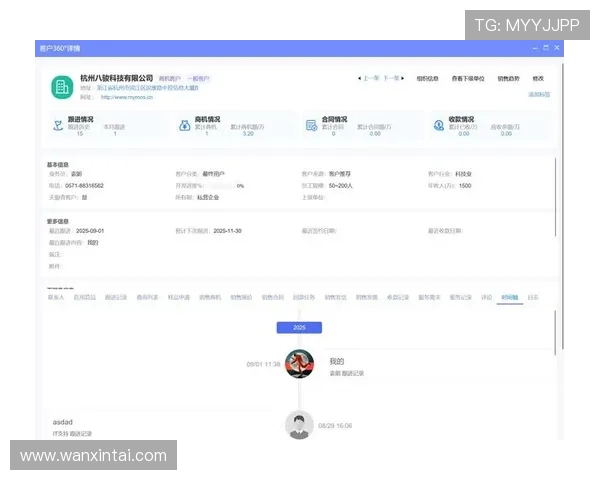Click the employee count value 50~200人
The width and height of the screenshot is (600, 480).
coord(340,186)
